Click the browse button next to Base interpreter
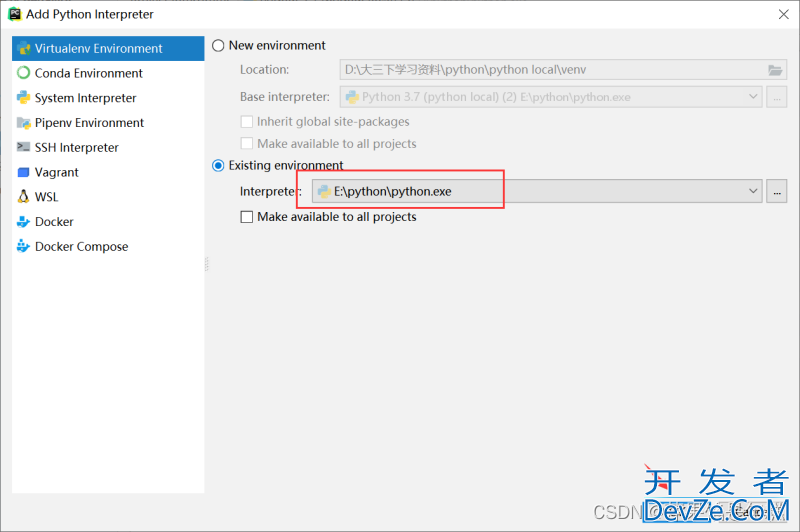Screen dimensions: 800x532 777,97
